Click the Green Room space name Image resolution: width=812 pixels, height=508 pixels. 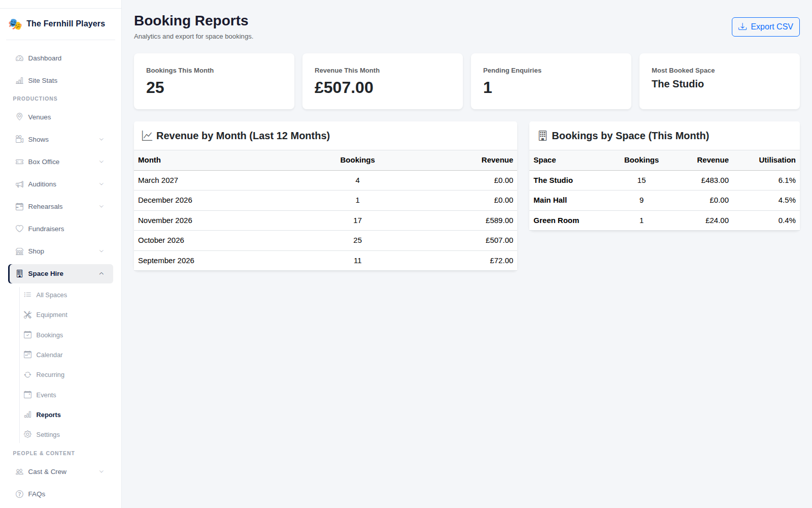click(x=556, y=220)
